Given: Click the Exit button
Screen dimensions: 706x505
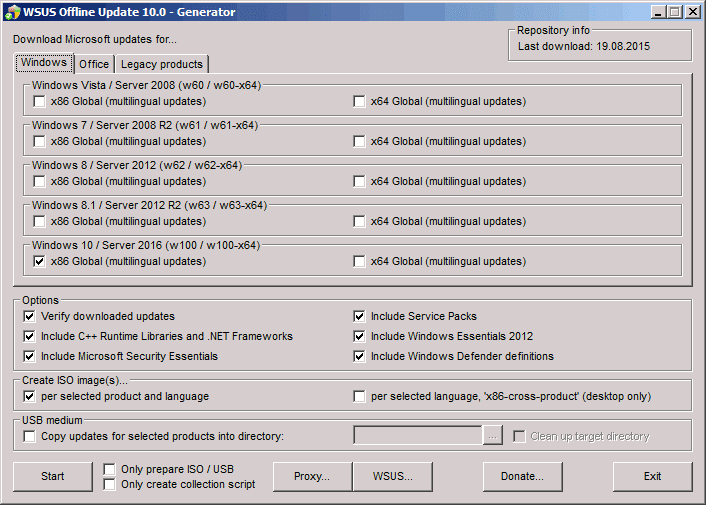Looking at the screenshot, I should pyautogui.click(x=652, y=477).
